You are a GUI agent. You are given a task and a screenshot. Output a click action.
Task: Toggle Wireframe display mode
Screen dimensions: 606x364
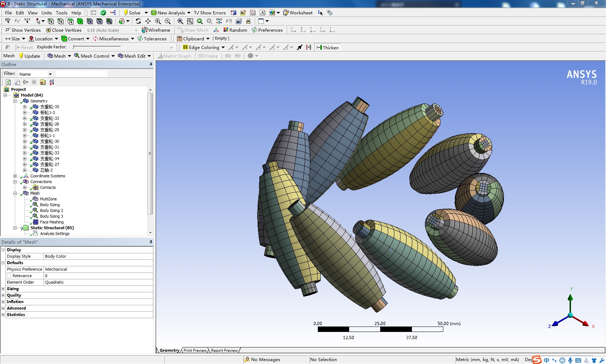[x=156, y=30]
